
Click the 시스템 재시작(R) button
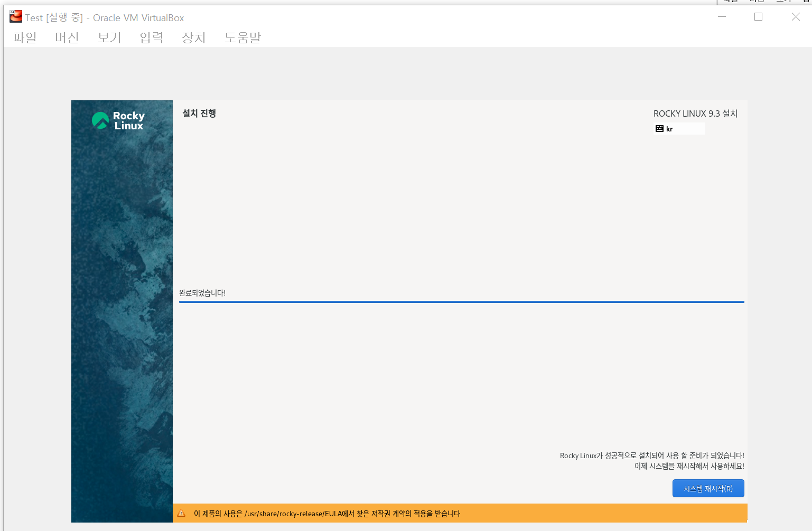point(708,488)
